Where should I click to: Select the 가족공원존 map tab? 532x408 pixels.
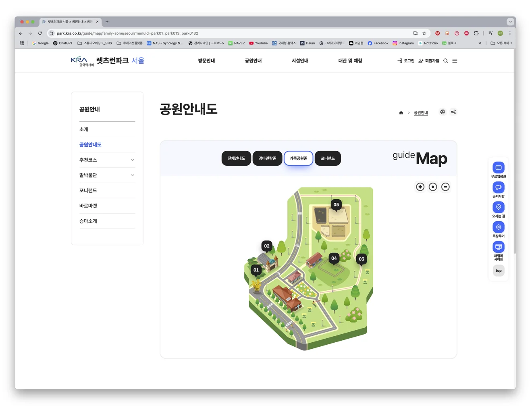(298, 158)
